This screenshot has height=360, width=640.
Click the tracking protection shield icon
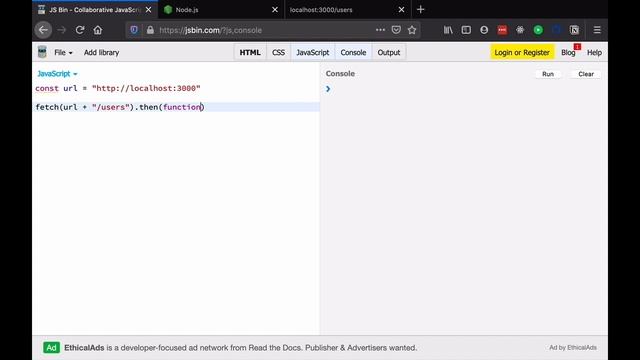point(134,30)
